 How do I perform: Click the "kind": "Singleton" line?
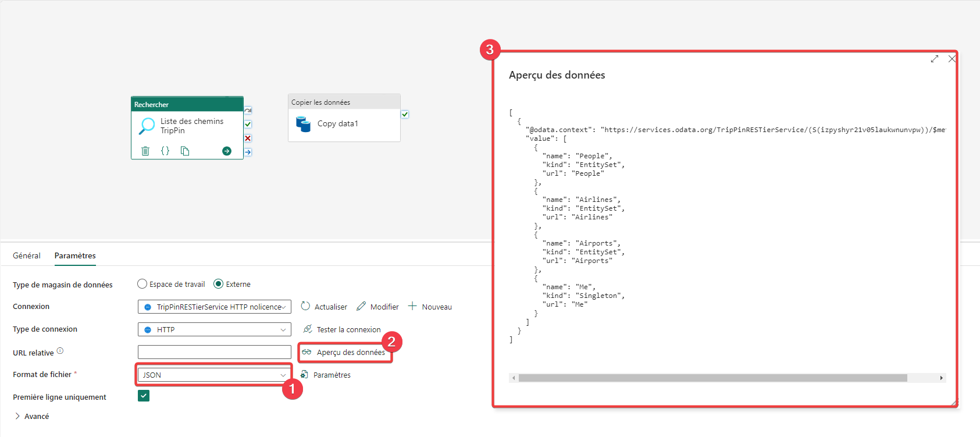click(x=583, y=296)
